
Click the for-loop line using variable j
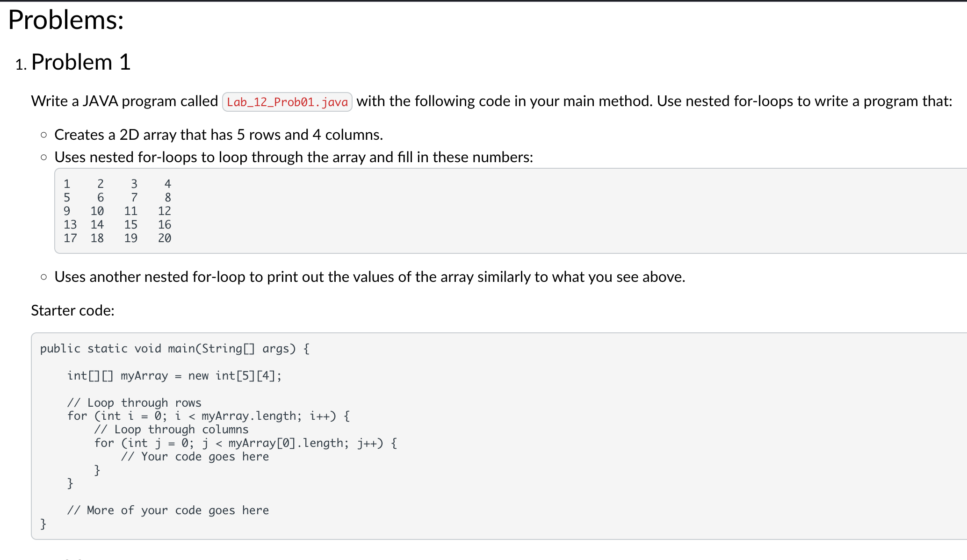click(x=245, y=443)
